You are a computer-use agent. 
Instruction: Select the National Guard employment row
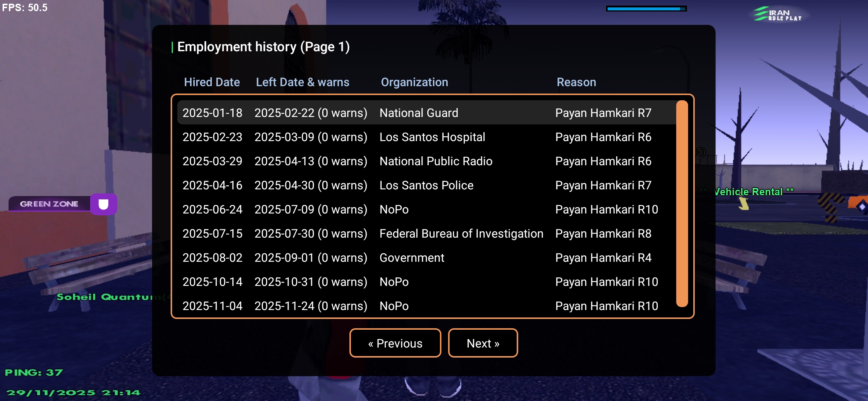tap(418, 113)
